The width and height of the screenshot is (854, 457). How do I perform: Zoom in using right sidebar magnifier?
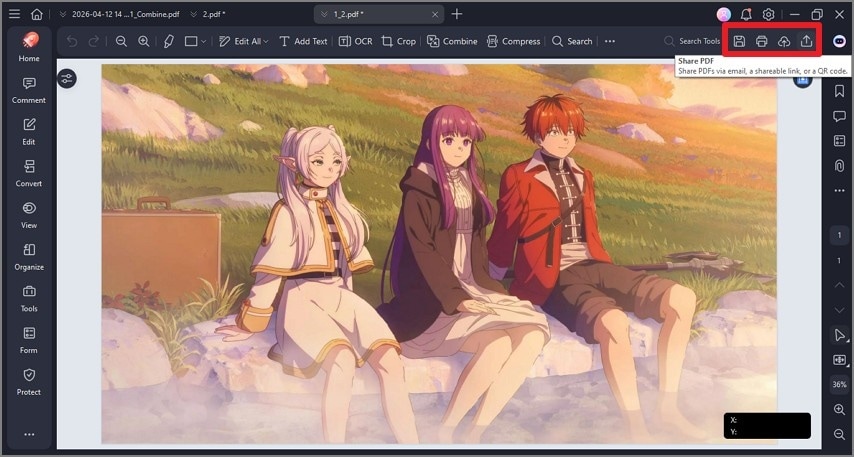coord(839,410)
